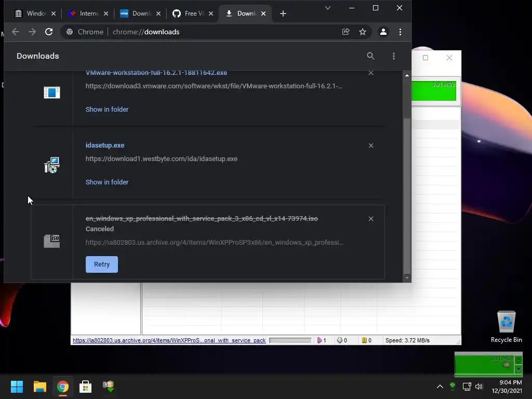532x399 pixels.
Task: Click the Chrome taskbar icon
Action: [x=62, y=387]
